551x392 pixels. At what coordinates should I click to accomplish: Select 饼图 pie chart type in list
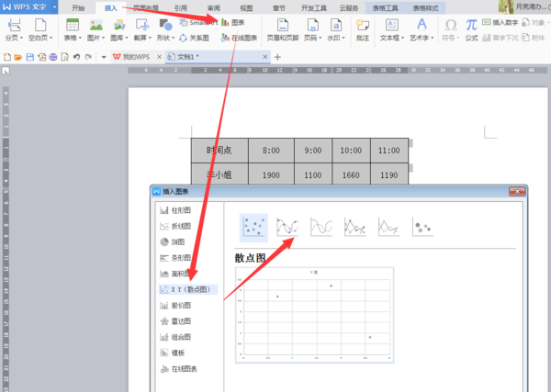173,242
